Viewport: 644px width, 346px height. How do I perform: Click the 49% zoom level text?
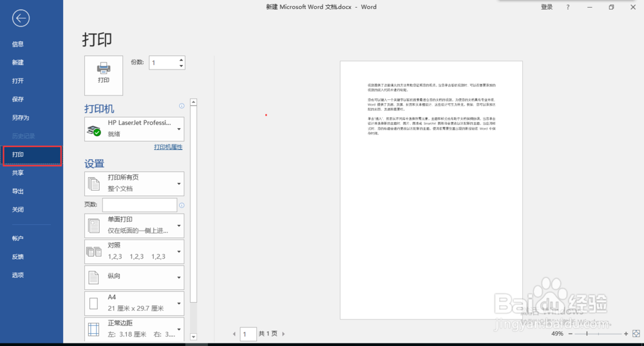click(557, 334)
